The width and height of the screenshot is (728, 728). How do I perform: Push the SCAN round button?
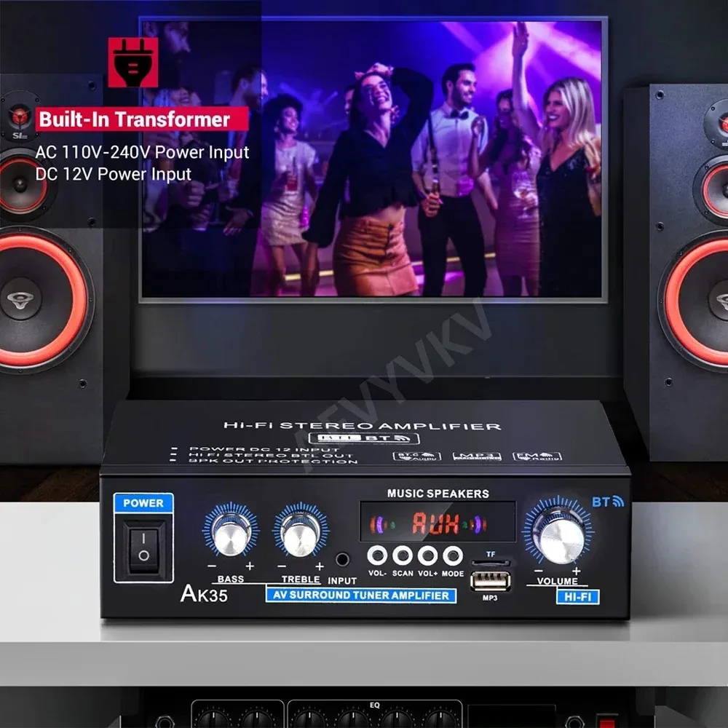(402, 555)
